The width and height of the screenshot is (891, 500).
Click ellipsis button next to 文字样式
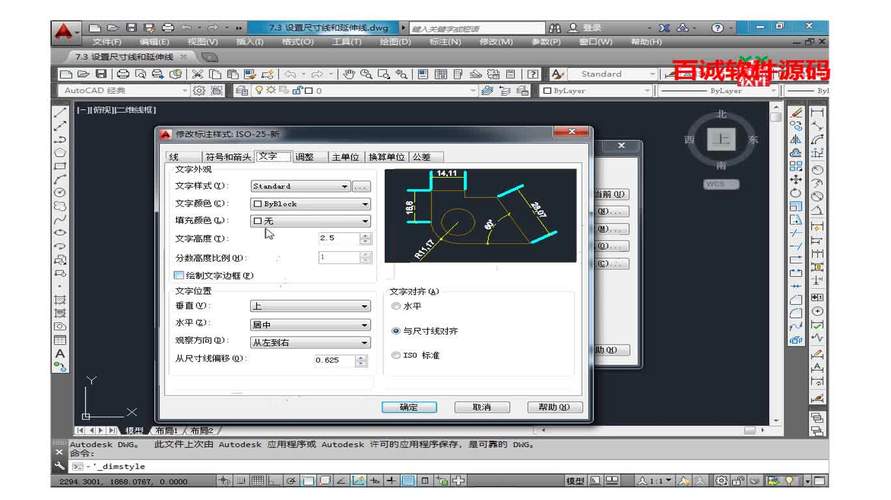coord(361,186)
